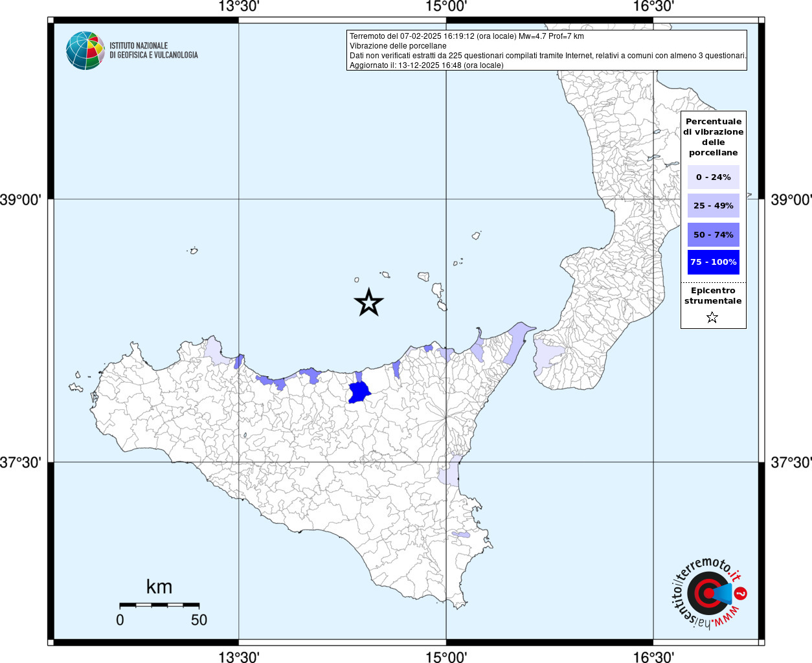Click the 'Dati non verificati estratti da 225 questionari' line

(548, 56)
